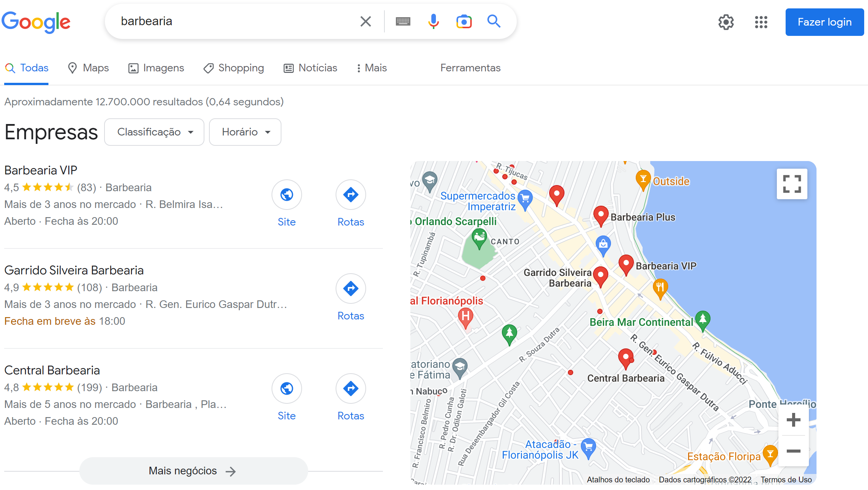This screenshot has height=490, width=868.
Task: Switch to the Imagens tab
Action: [x=156, y=68]
